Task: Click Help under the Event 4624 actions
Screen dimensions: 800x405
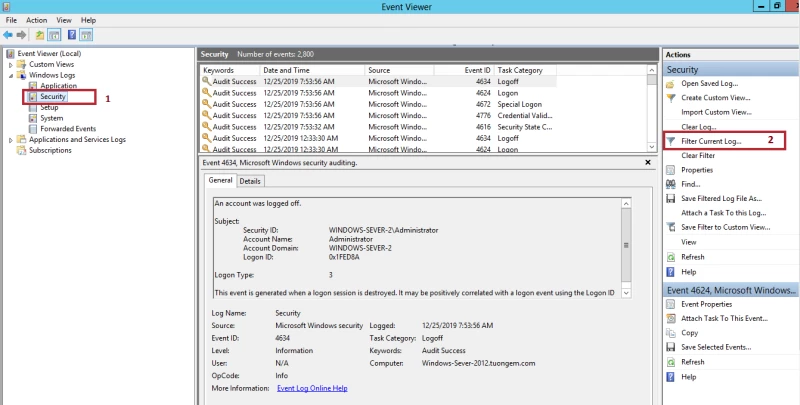Action: point(689,377)
